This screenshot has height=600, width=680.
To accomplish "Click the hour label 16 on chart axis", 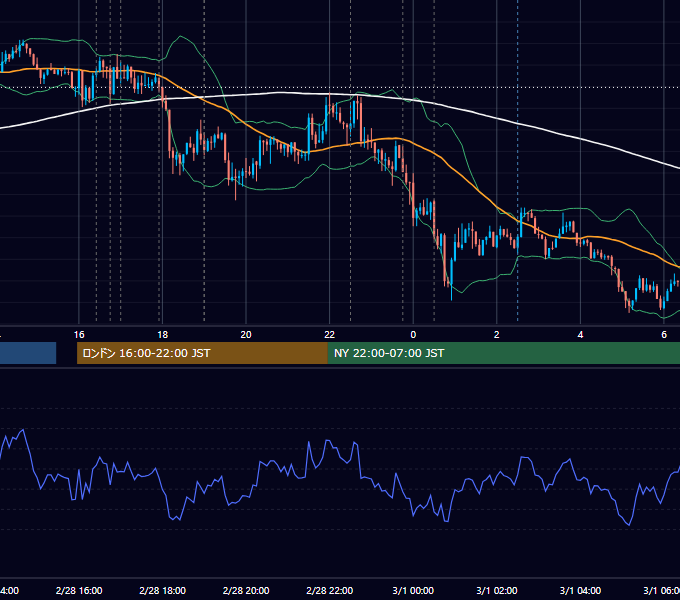I will point(79,335).
